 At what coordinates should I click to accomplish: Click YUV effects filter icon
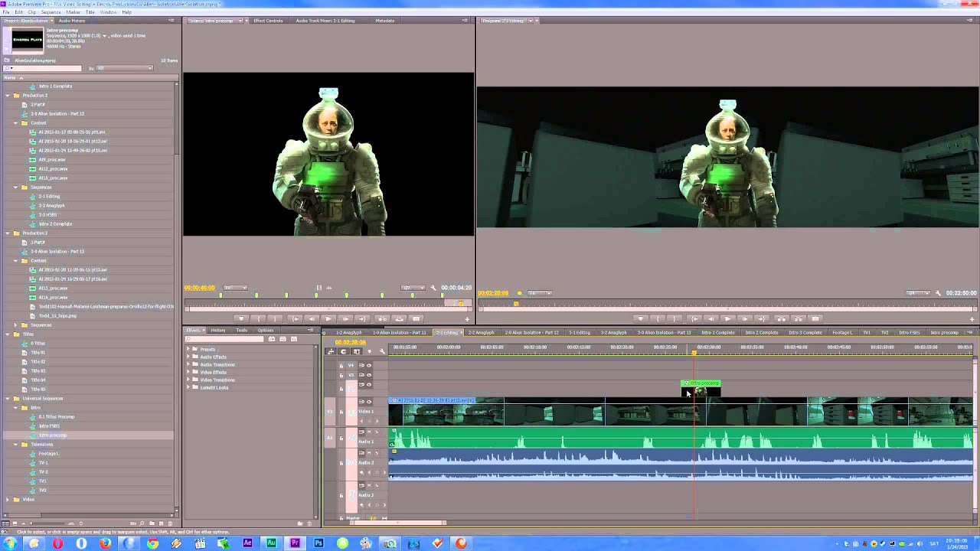click(292, 339)
